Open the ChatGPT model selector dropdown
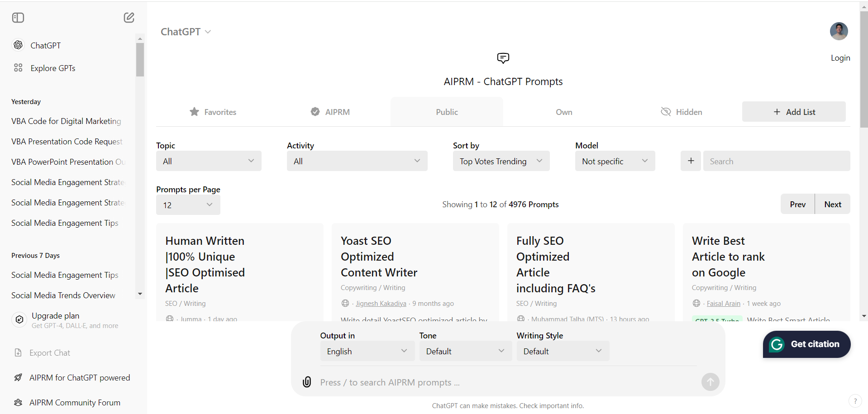 point(186,32)
